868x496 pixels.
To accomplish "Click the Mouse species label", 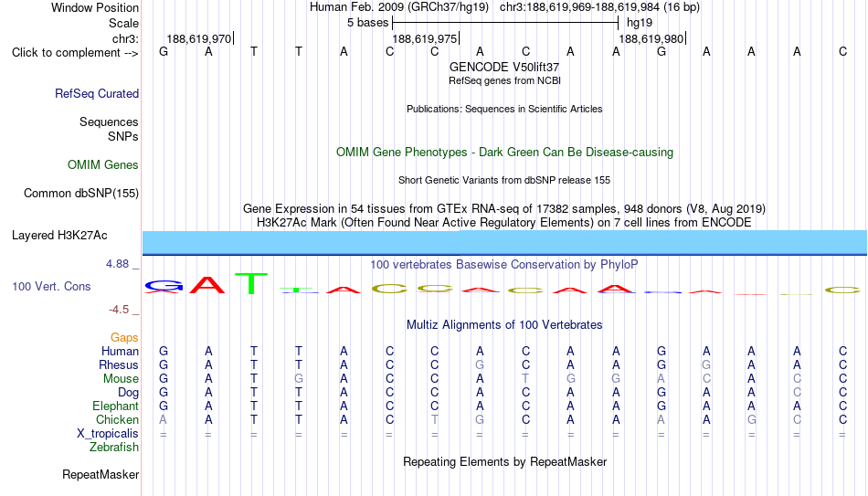I will (x=121, y=379).
